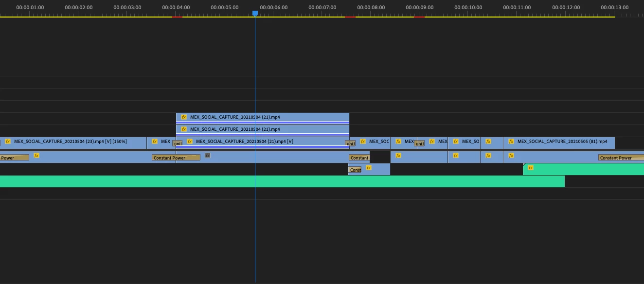Image resolution: width=644 pixels, height=284 pixels.
Task: Click red render bar near 00:00:09:00
Action: [419, 17]
